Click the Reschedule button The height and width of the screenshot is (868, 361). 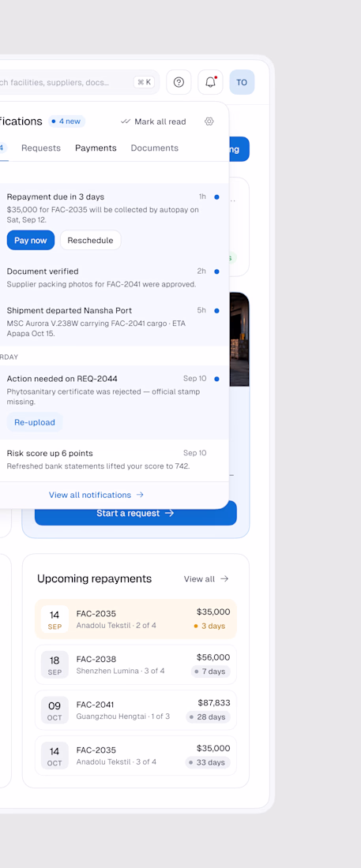click(90, 240)
